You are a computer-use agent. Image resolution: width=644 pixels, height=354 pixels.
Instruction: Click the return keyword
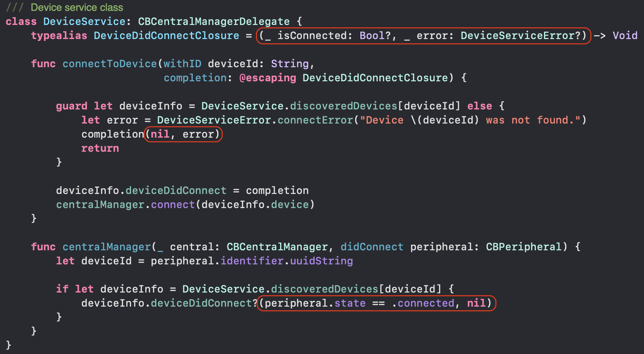pyautogui.click(x=100, y=148)
